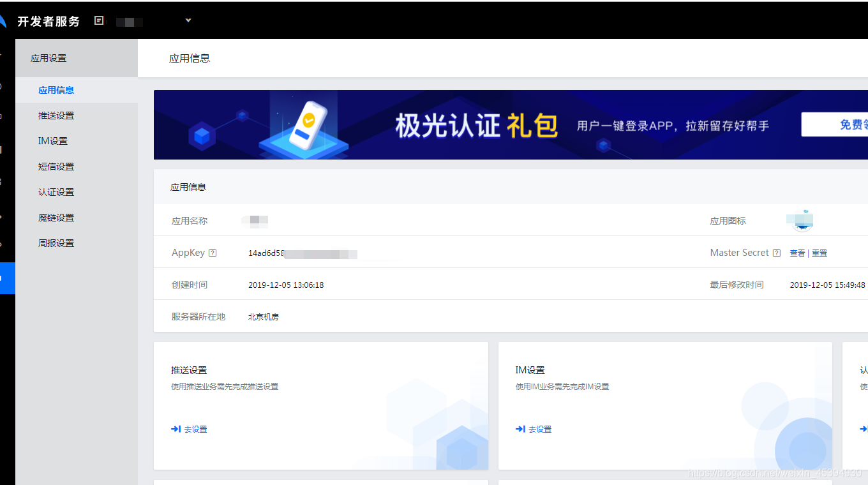Click 使用IM业务需先完成IM设置 description
The image size is (868, 485).
tap(562, 387)
